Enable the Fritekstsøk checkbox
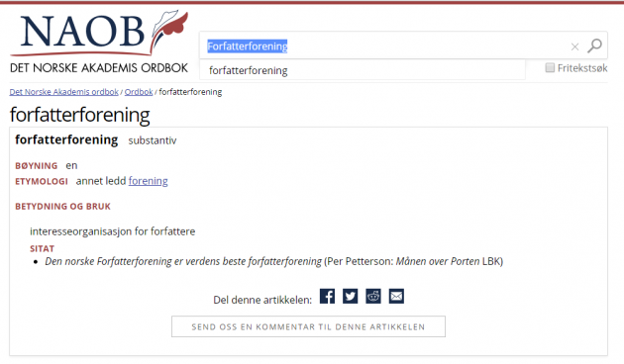Screen dimensions: 624x364 click(550, 67)
